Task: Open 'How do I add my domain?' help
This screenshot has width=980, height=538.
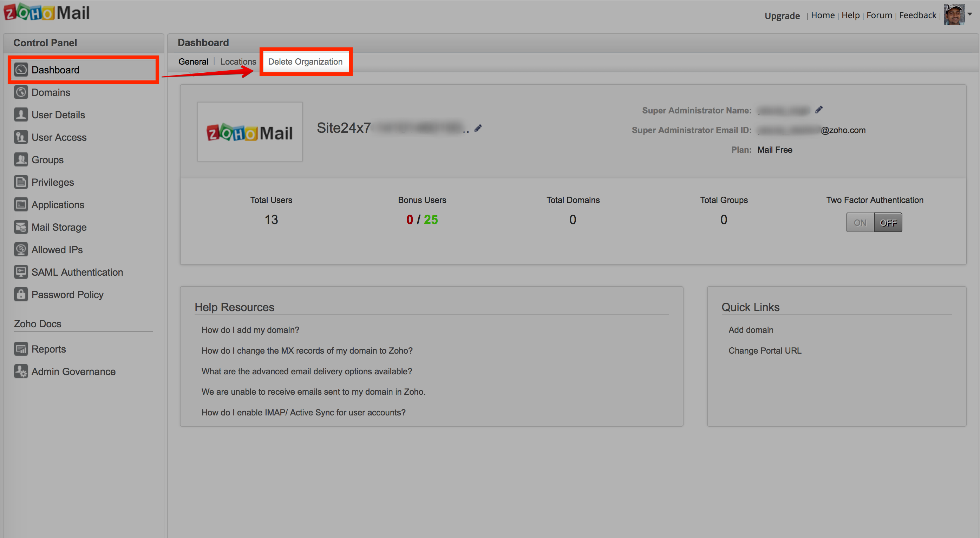Action: (x=250, y=330)
